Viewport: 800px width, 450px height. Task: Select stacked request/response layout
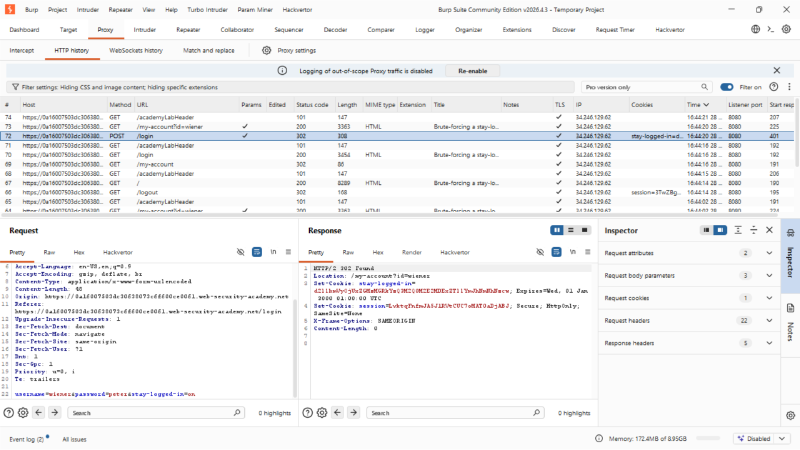click(x=571, y=230)
